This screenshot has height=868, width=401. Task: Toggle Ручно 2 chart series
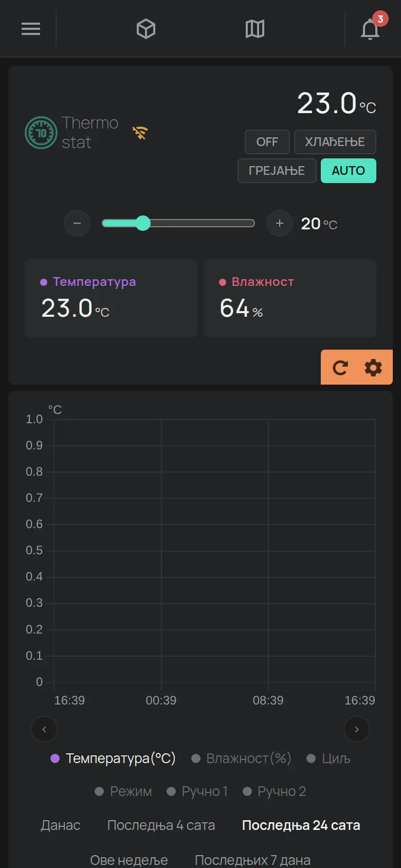pos(275,791)
